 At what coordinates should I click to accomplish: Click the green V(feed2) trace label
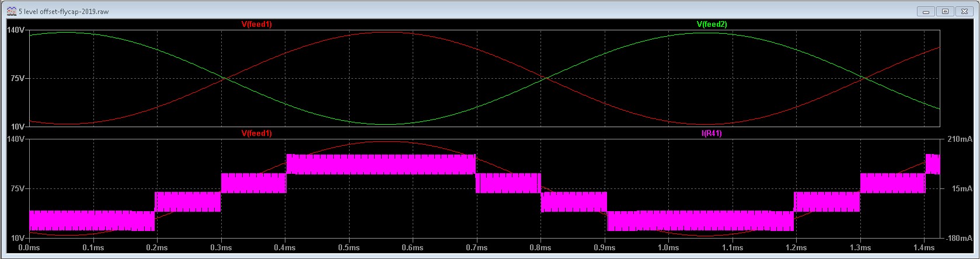[712, 24]
